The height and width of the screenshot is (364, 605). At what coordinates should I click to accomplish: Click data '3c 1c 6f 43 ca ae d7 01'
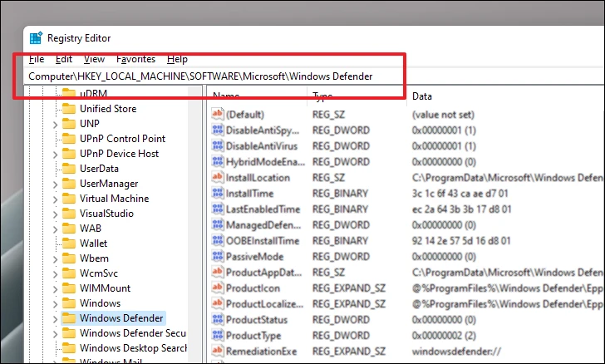point(460,194)
